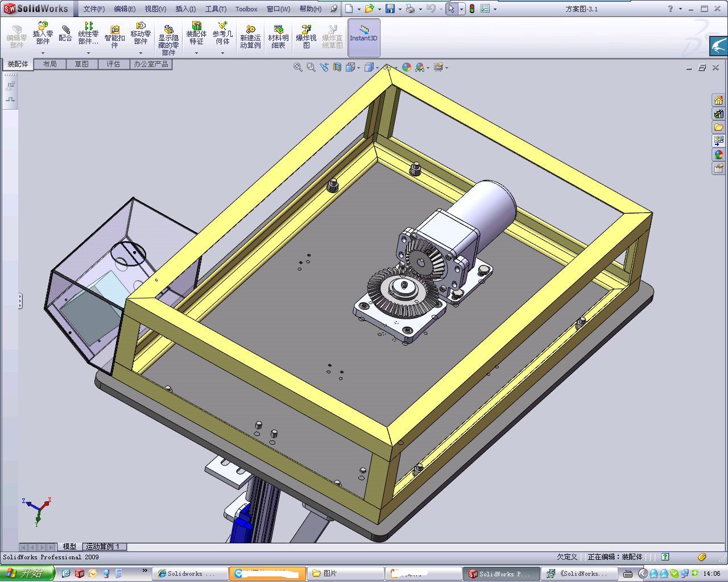
Task: Toggle the Instant3D button
Action: click(363, 38)
